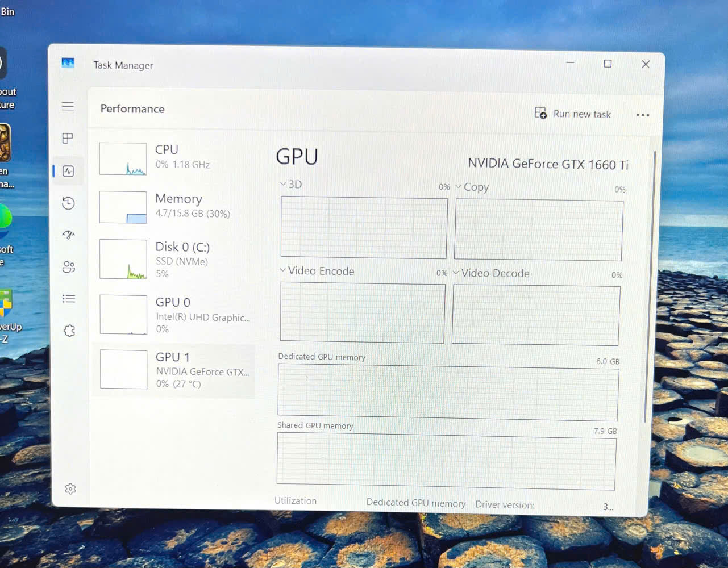The image size is (728, 568).
Task: View Startup apps via the speedometer icon
Action: coord(68,235)
